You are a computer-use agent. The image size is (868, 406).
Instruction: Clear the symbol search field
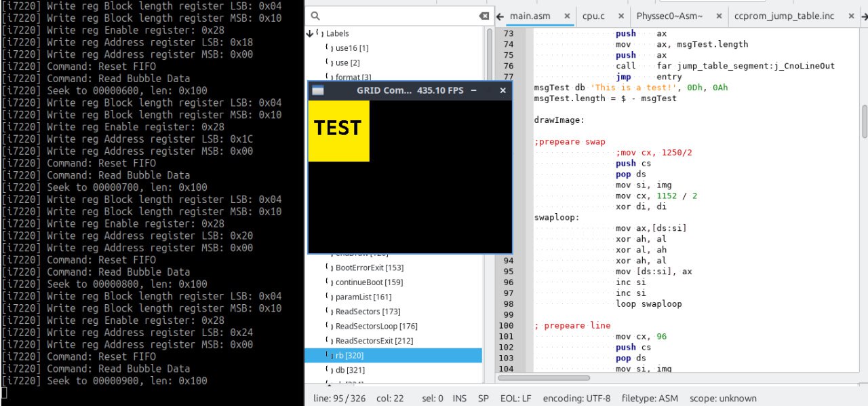coord(483,16)
